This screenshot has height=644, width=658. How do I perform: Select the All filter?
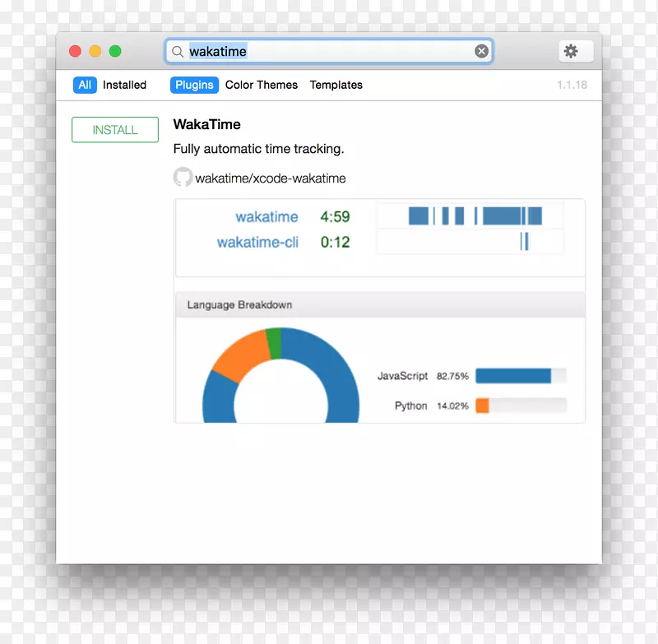pos(85,85)
